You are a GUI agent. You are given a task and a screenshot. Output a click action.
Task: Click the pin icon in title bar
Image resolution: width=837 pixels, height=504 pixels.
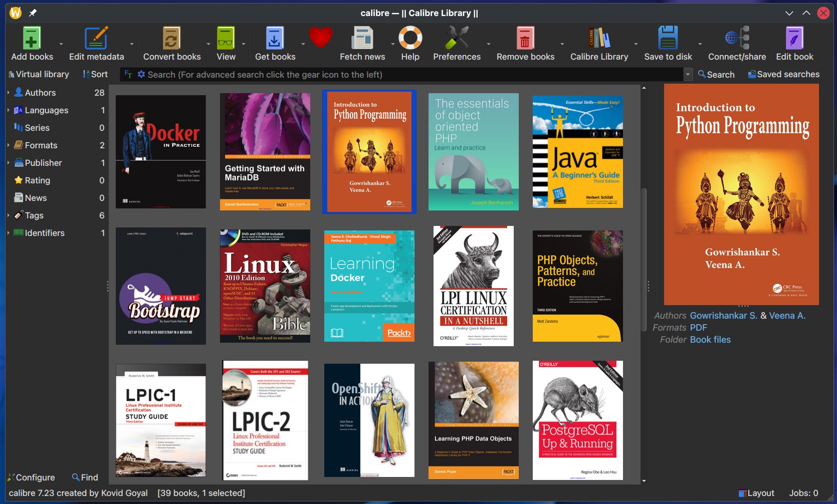point(33,13)
